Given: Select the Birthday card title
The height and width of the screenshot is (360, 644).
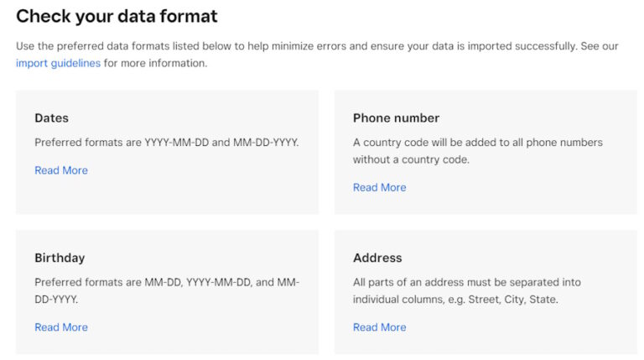Looking at the screenshot, I should 60,258.
